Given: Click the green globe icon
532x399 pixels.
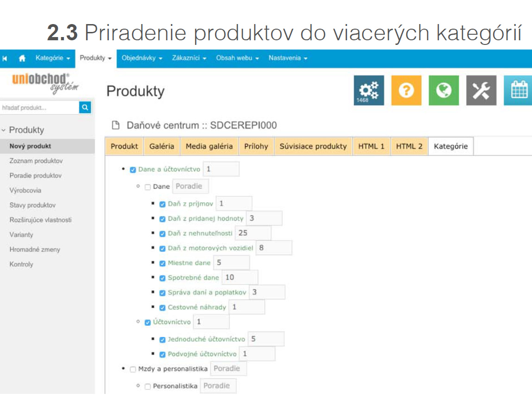Looking at the screenshot, I should click(443, 90).
